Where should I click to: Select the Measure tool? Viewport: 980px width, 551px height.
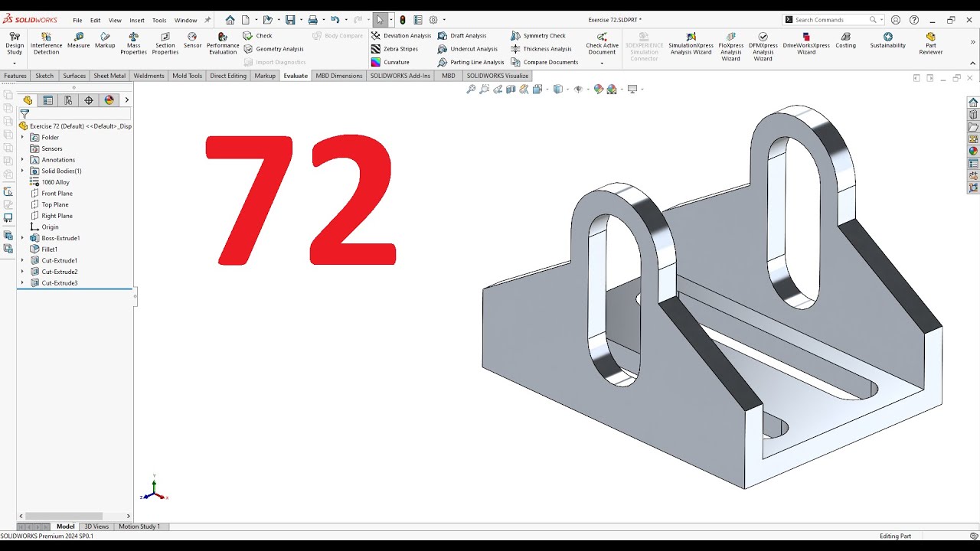pos(78,41)
